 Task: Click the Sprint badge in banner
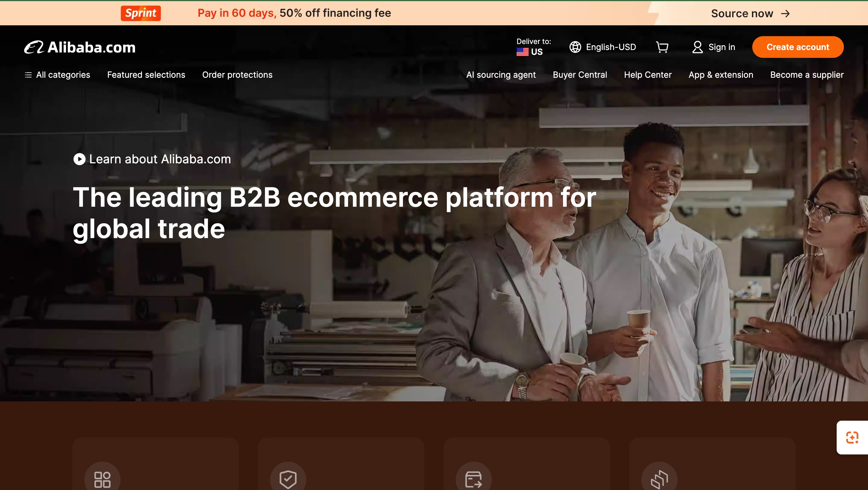(x=141, y=13)
